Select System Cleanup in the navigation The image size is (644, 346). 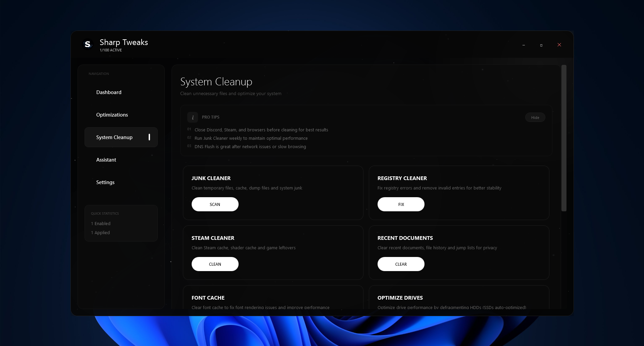coord(114,137)
